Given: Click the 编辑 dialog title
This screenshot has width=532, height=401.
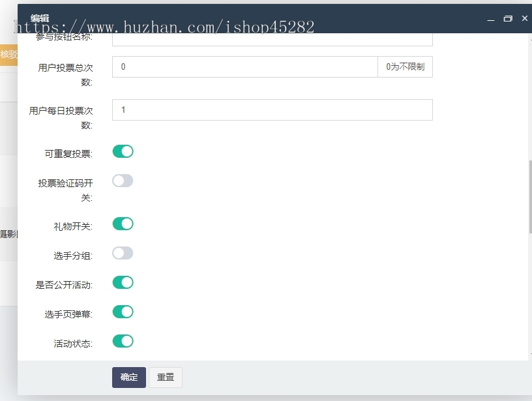Looking at the screenshot, I should [40, 18].
